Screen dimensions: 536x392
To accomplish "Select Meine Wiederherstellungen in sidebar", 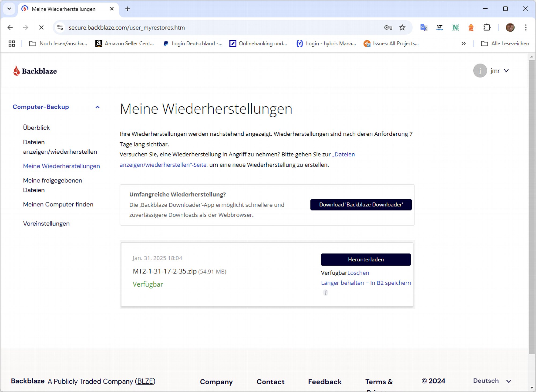I will 61,166.
